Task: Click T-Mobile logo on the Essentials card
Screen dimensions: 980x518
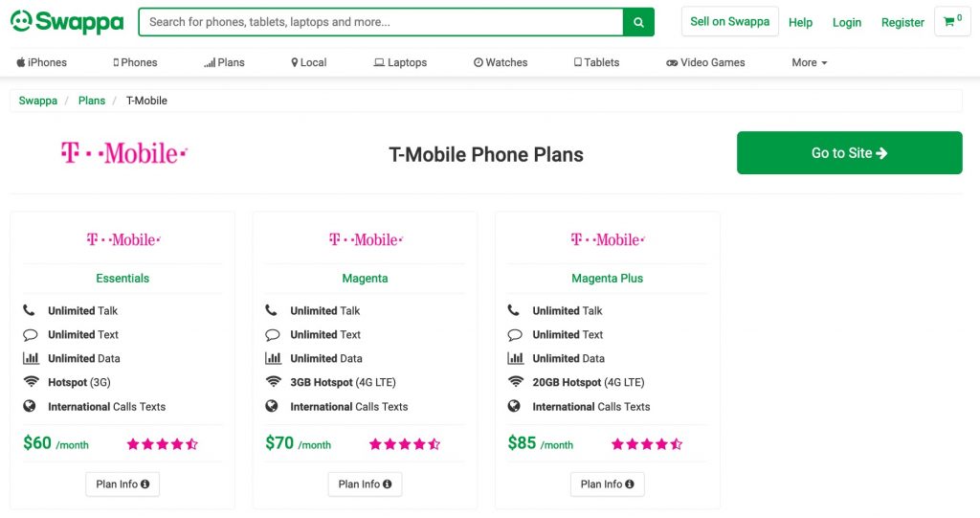Action: [x=123, y=239]
